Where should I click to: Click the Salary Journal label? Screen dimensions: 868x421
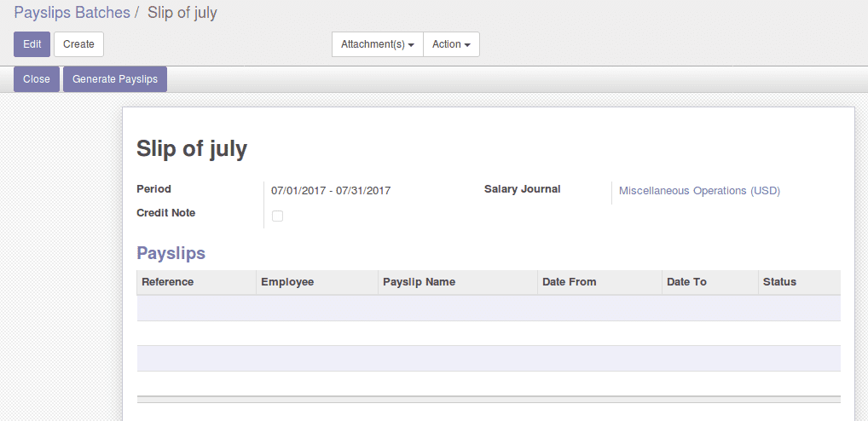pos(523,189)
